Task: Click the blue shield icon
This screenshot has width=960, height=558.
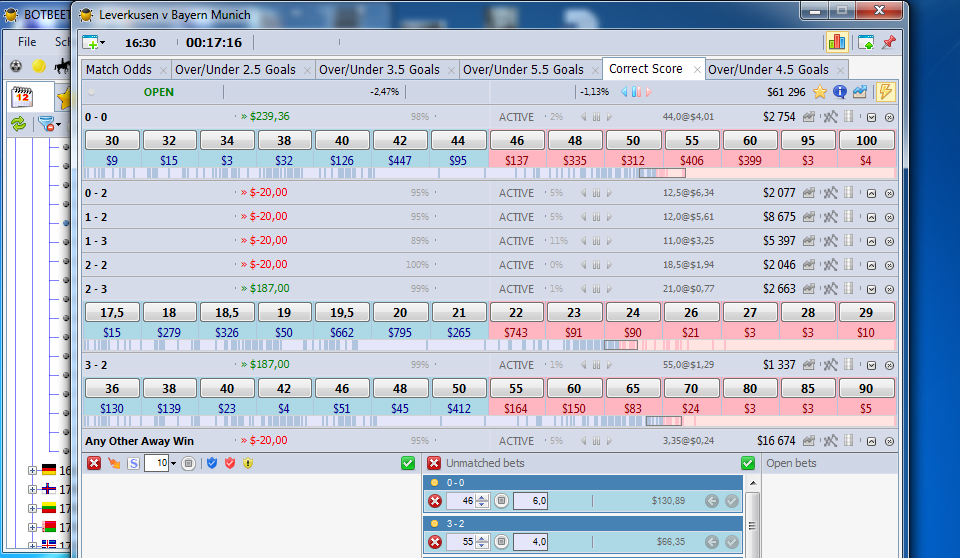Action: pos(212,463)
